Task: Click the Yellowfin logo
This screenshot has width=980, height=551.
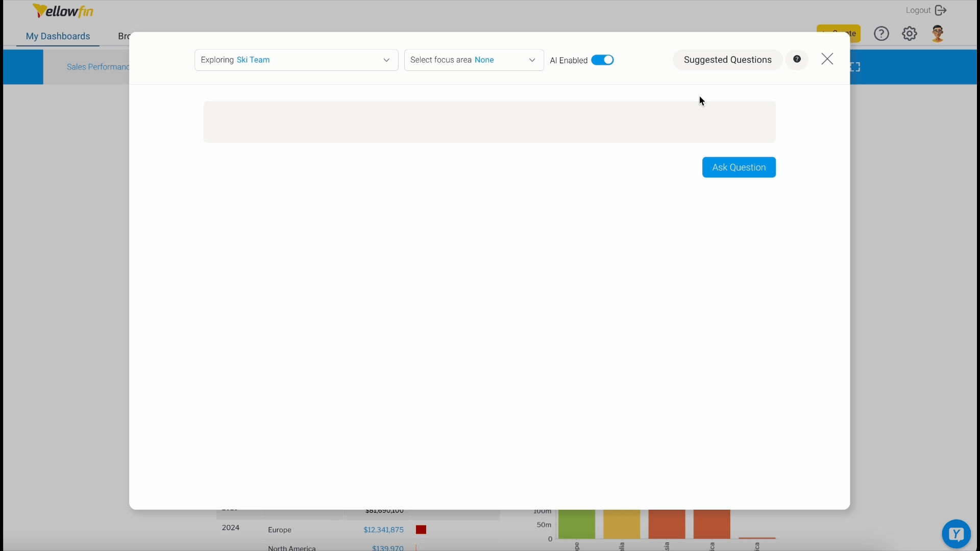Action: 62,11
